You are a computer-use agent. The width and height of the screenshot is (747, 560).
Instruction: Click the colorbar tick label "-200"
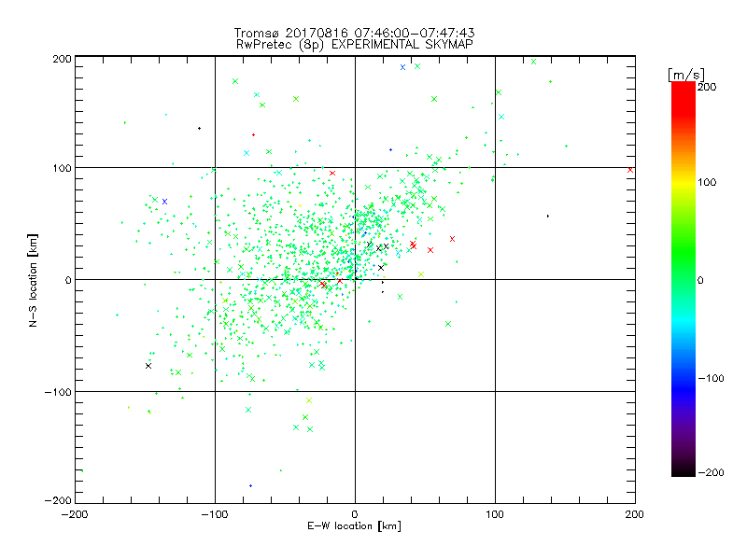pyautogui.click(x=711, y=472)
